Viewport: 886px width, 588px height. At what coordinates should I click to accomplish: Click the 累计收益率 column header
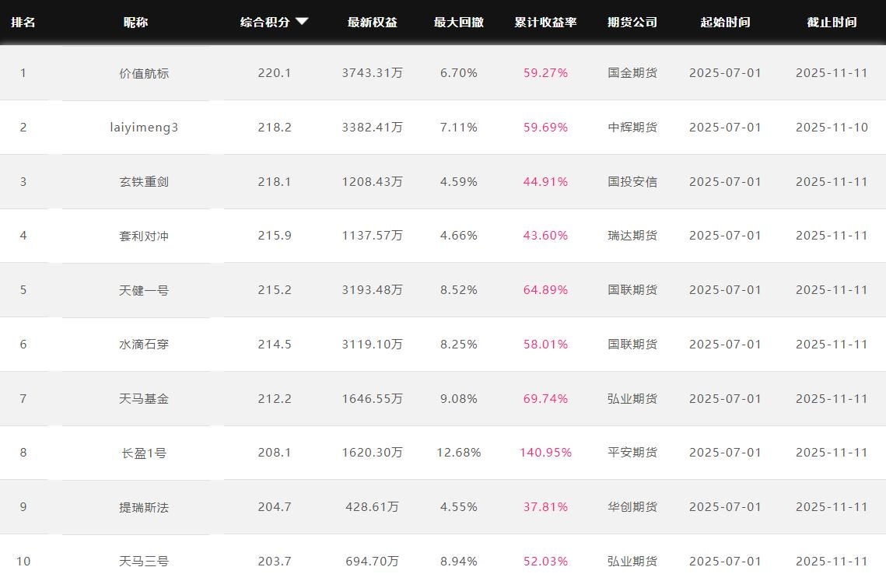[545, 23]
